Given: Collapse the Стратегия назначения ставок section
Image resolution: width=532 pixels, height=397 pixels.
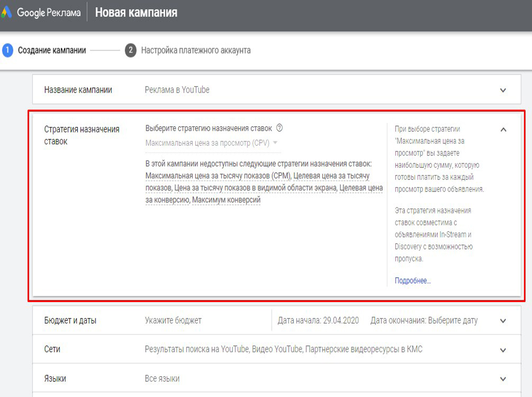Looking at the screenshot, I should coord(503,130).
